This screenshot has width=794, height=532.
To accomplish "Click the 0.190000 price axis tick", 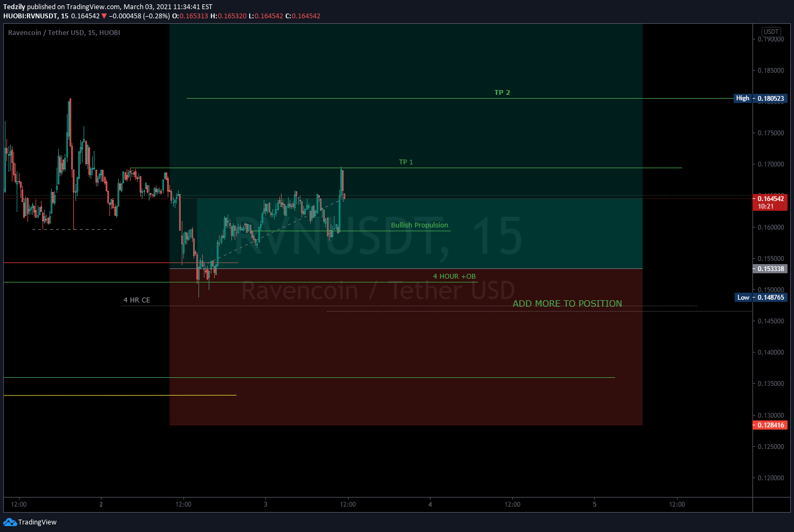I will (x=771, y=39).
